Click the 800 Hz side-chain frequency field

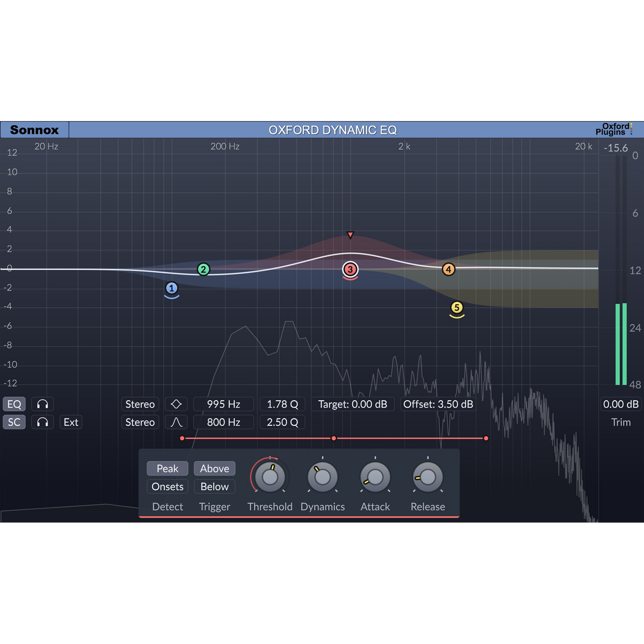tap(223, 422)
